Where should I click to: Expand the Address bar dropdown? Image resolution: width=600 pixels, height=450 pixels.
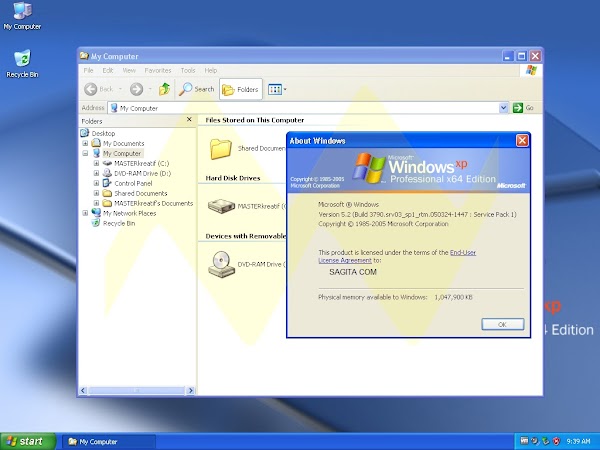click(x=504, y=108)
